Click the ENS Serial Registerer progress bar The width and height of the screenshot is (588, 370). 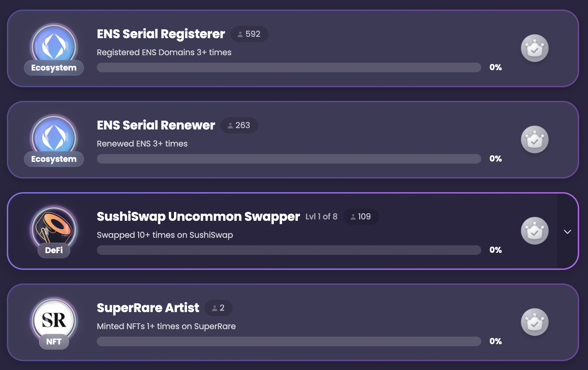(289, 67)
